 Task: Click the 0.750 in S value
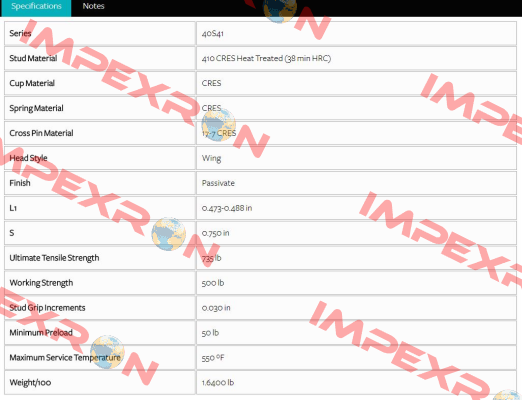coord(215,233)
